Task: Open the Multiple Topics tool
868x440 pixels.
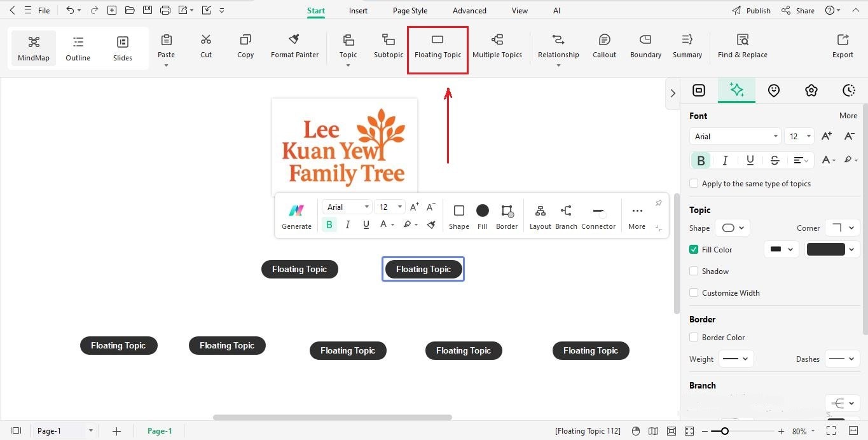Action: pyautogui.click(x=497, y=47)
